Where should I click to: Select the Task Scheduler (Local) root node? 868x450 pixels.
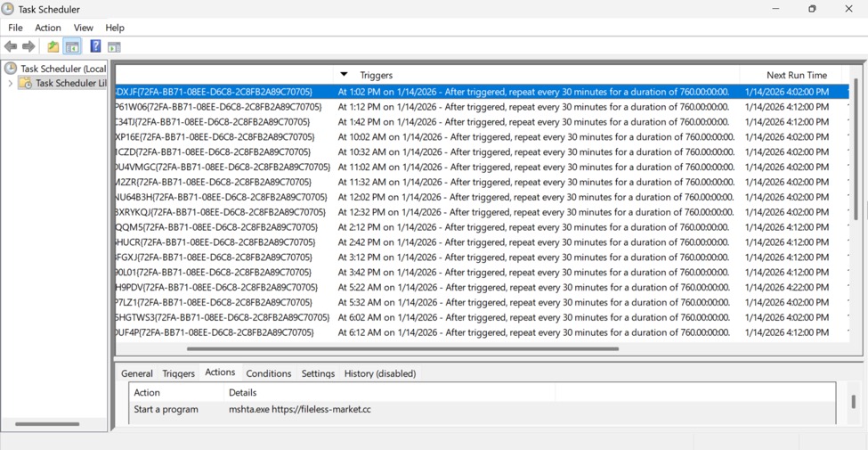pyautogui.click(x=62, y=69)
